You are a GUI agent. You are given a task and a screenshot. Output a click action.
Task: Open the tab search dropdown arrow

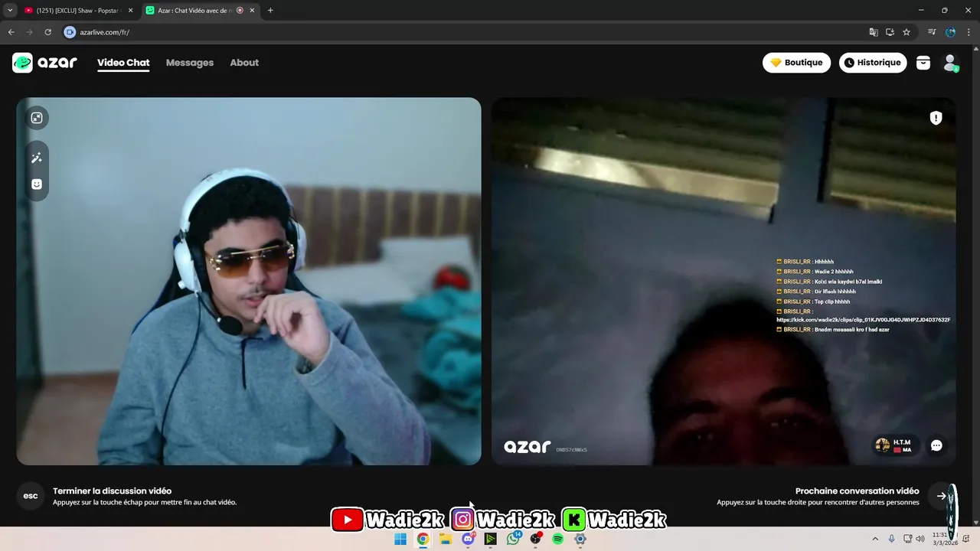click(10, 11)
